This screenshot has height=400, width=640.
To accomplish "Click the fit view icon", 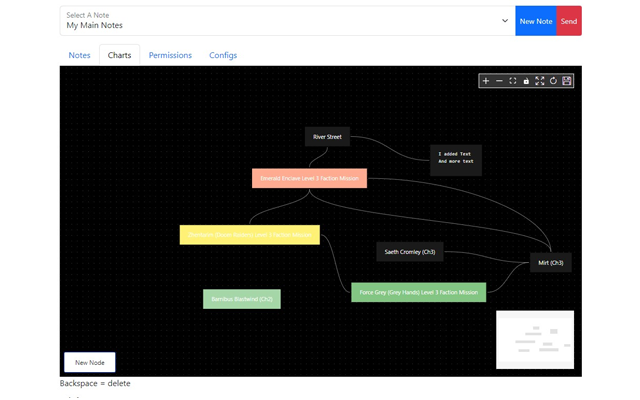I will [x=513, y=81].
